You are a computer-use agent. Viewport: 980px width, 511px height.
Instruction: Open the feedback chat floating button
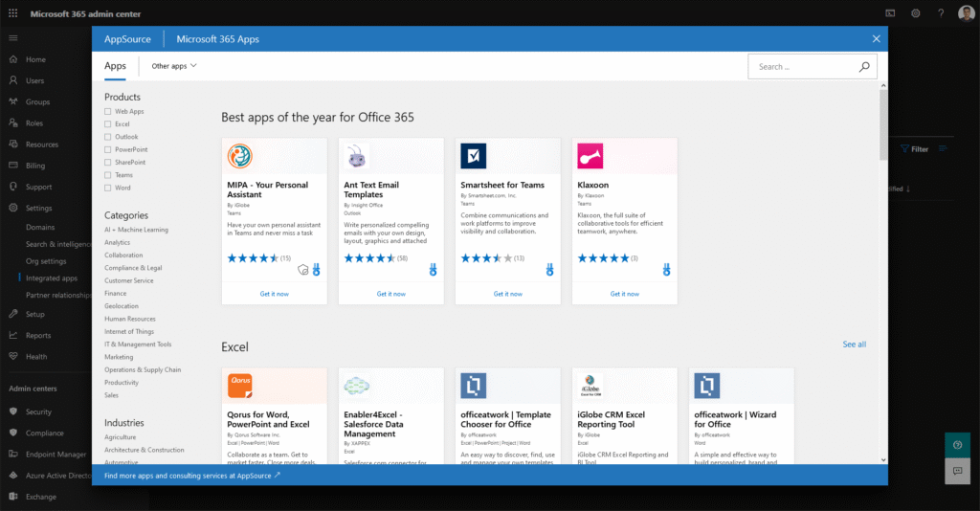point(957,471)
